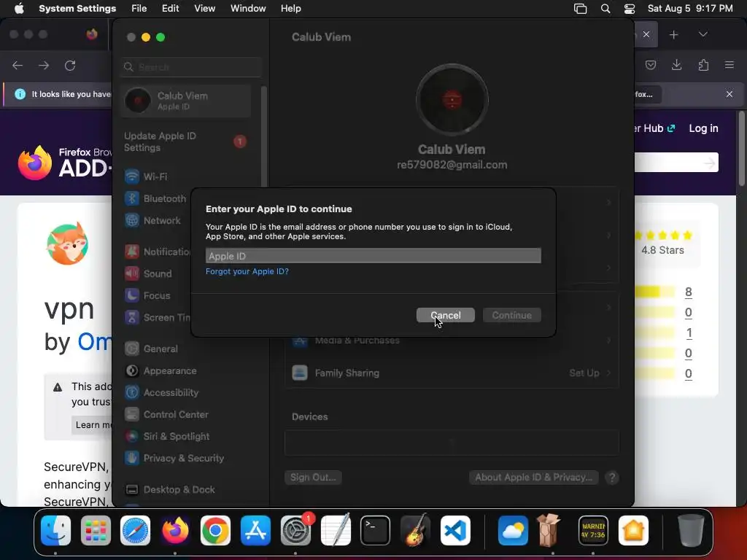Open Visual Studio Code from the Dock
The width and height of the screenshot is (747, 560).
(x=455, y=531)
